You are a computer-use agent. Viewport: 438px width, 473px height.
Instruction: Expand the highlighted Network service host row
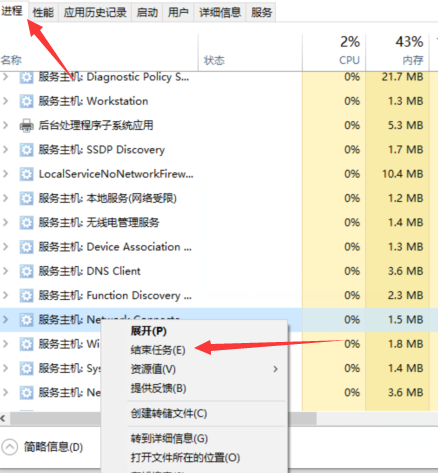coord(5,320)
